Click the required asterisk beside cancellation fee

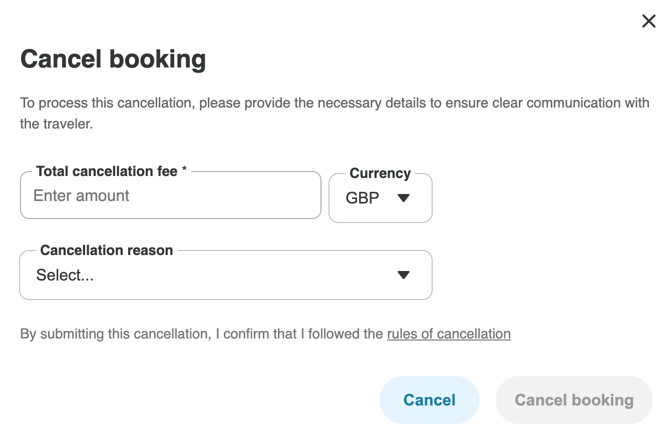click(184, 171)
